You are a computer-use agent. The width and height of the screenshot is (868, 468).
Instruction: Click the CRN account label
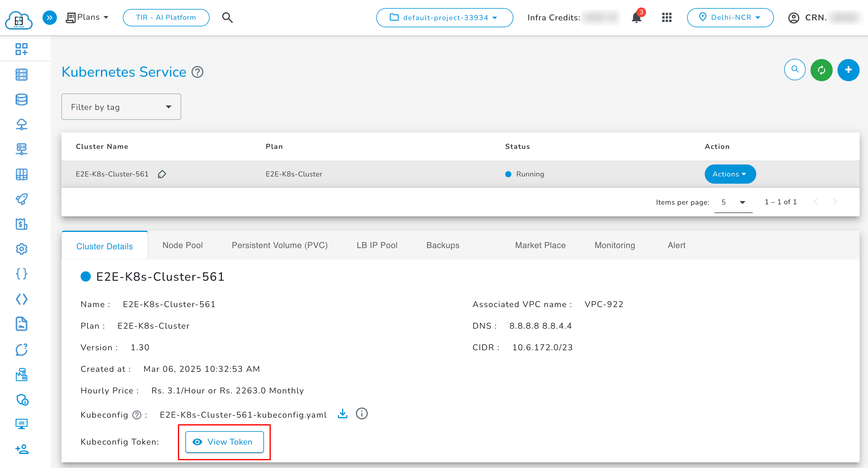click(x=816, y=18)
